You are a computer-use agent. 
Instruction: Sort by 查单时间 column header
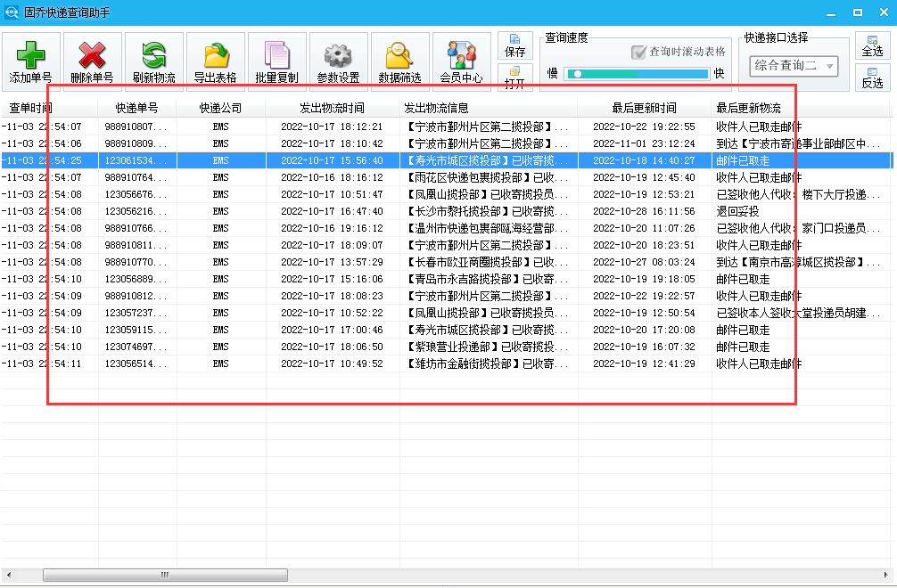click(31, 108)
